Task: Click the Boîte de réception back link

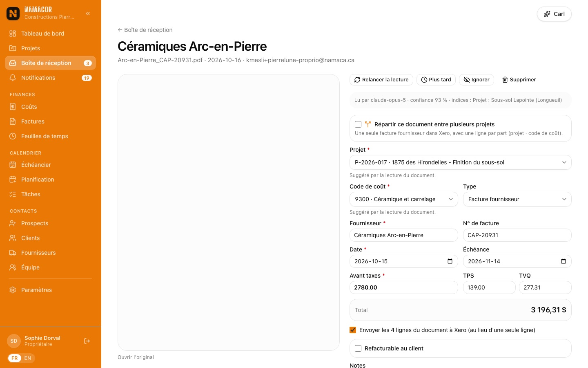Action: click(x=145, y=30)
